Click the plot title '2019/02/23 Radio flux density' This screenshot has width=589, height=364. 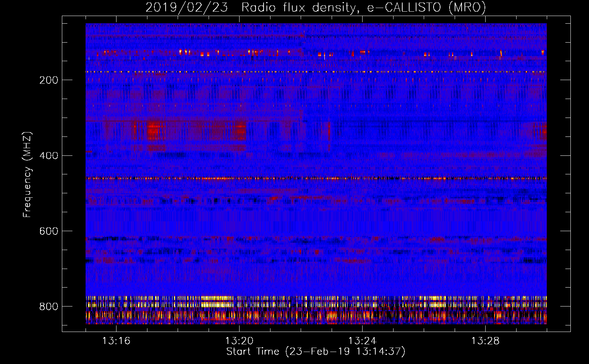316,7
